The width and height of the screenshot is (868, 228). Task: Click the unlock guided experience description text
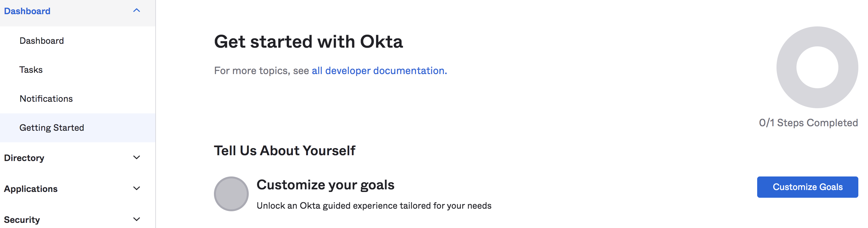(x=374, y=205)
